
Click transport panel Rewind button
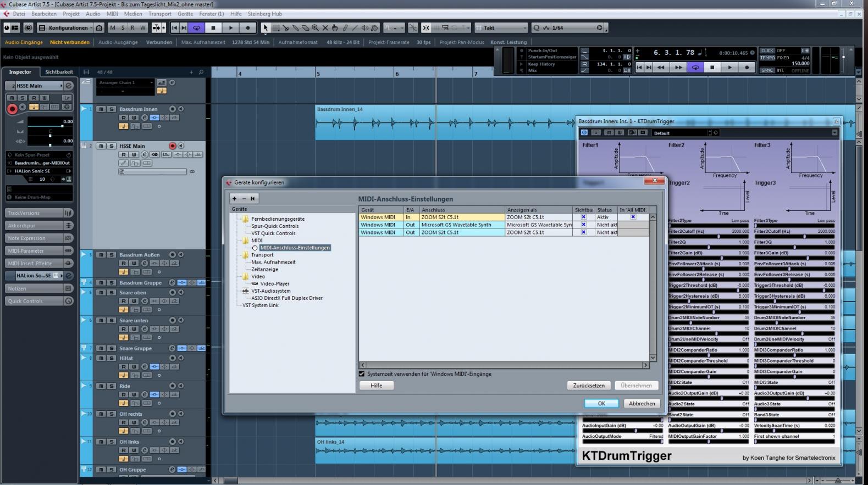[x=661, y=68]
